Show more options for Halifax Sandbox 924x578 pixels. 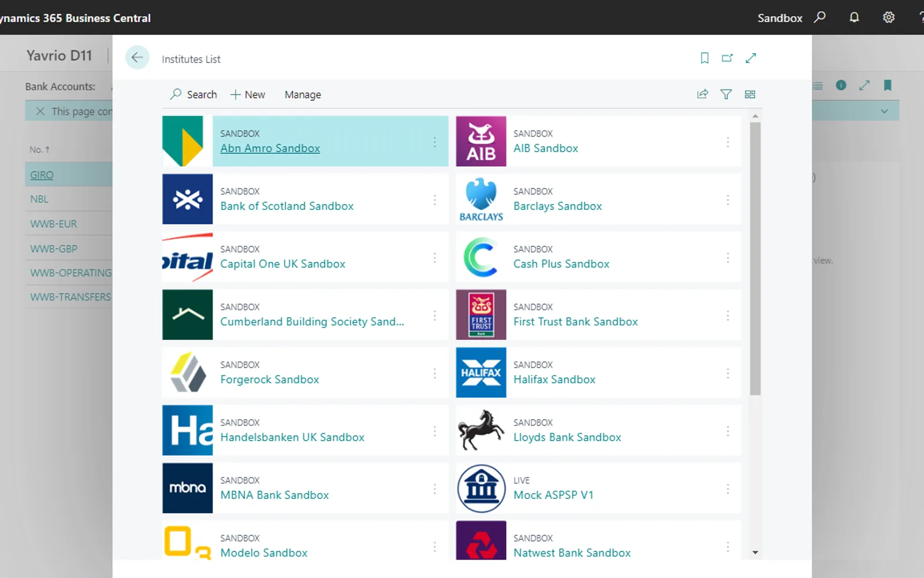728,373
